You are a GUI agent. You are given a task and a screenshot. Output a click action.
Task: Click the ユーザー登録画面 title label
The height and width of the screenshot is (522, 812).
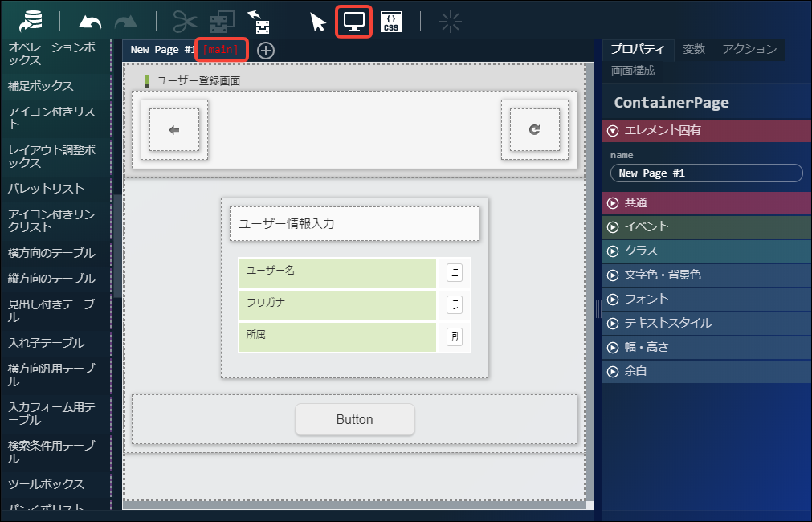(198, 81)
